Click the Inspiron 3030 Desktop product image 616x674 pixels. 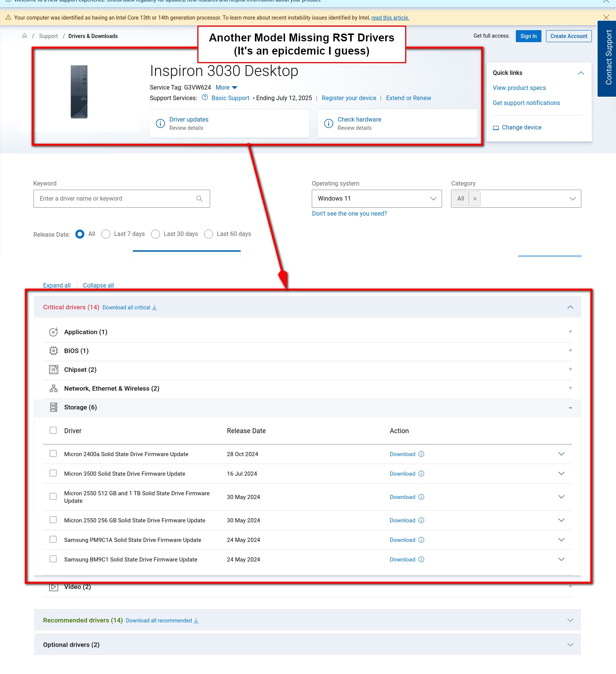click(x=79, y=92)
